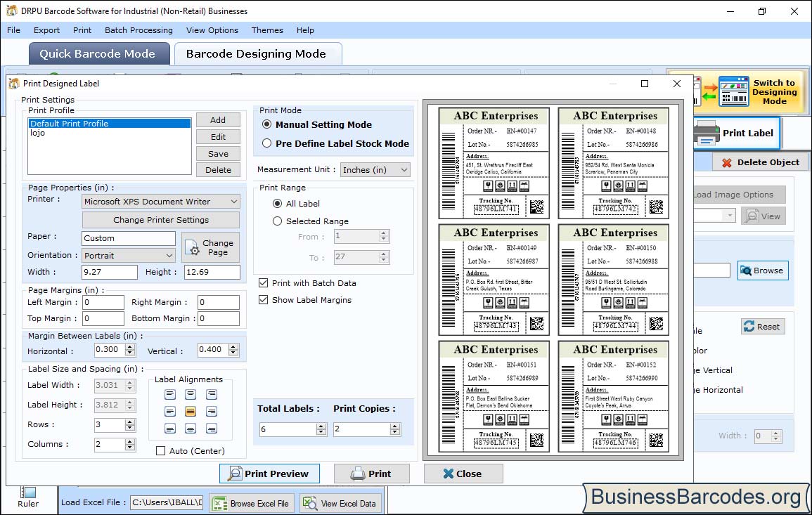Viewport: 812px width, 515px height.
Task: Select Pre Define Label Stock Mode
Action: click(x=266, y=143)
